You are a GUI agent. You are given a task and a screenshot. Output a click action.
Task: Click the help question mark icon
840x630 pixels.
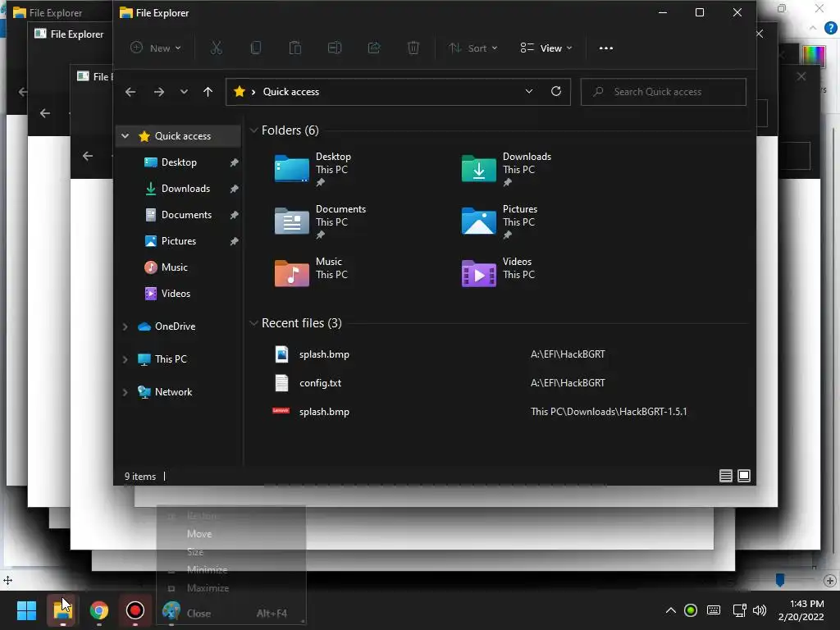[x=830, y=28]
